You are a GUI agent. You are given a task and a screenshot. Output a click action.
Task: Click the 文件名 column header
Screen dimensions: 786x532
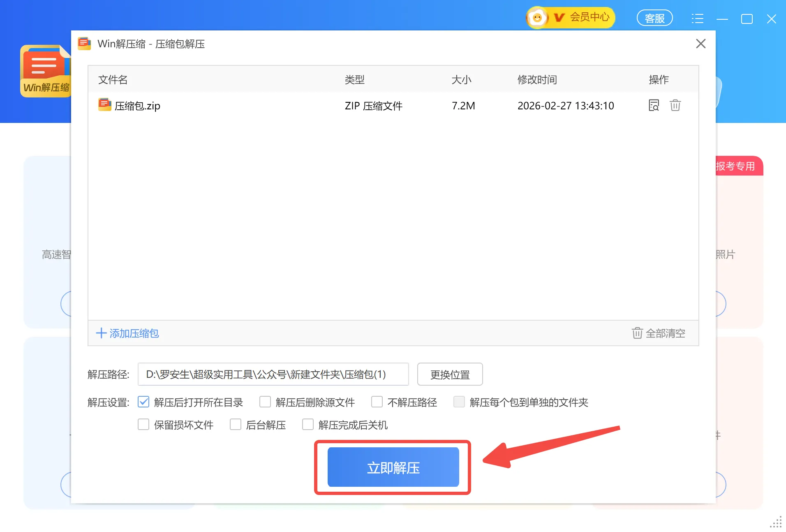click(112, 80)
